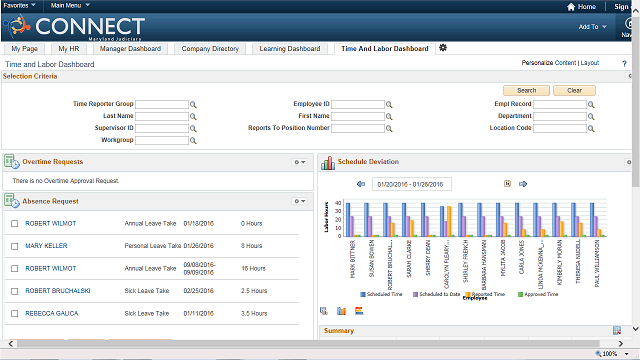Click the CONNECT Maryland Judiciary logo

[74, 27]
